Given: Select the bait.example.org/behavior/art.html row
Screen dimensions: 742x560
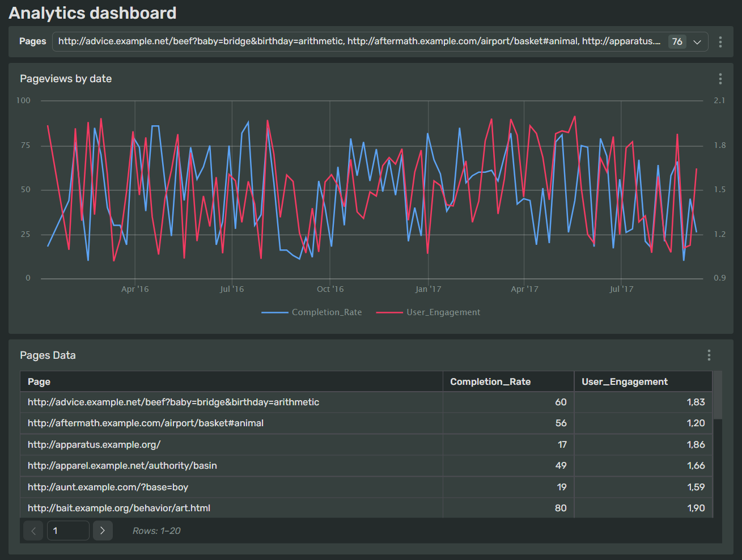Looking at the screenshot, I should click(x=366, y=508).
